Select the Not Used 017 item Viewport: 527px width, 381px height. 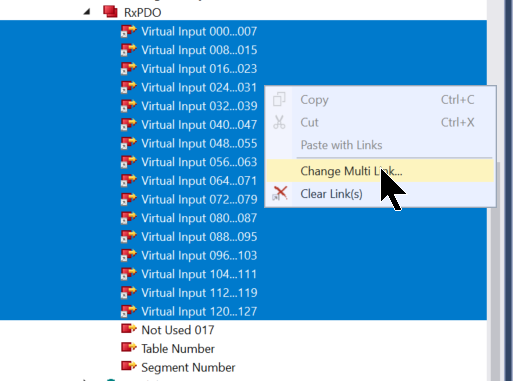(178, 330)
